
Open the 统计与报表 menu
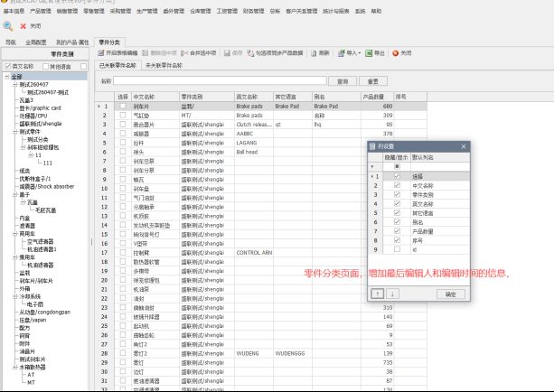[x=336, y=12]
